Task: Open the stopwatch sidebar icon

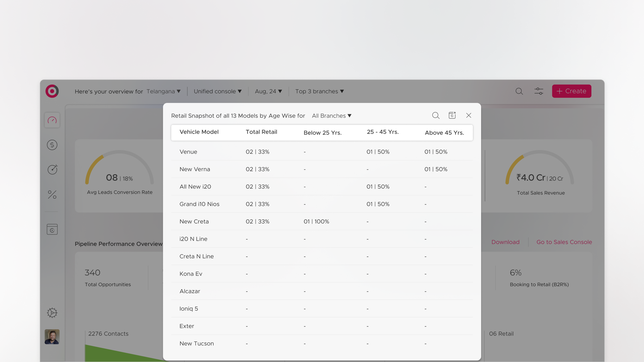Action: coord(52,169)
